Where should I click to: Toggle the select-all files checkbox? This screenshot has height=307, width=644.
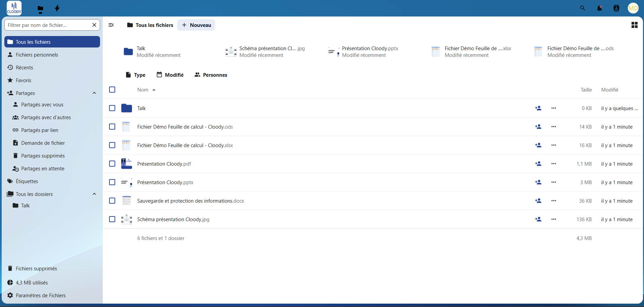112,90
